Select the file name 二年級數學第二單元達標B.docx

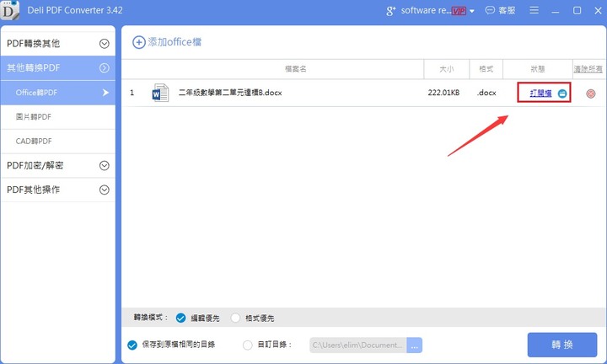pos(230,93)
